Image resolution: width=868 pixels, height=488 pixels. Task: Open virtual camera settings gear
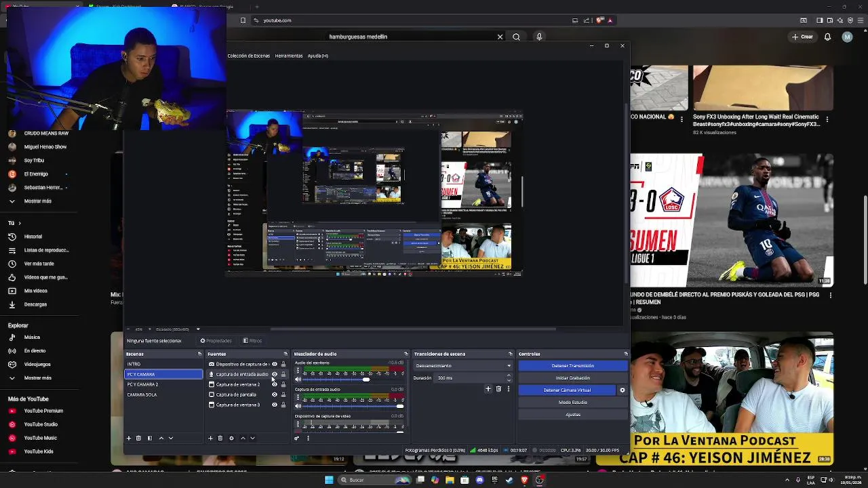point(623,390)
